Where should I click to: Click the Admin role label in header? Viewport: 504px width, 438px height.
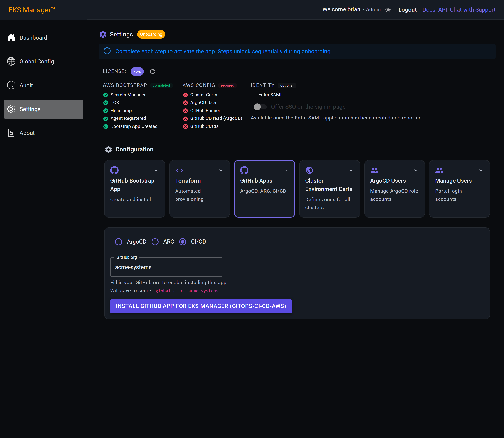(373, 9)
